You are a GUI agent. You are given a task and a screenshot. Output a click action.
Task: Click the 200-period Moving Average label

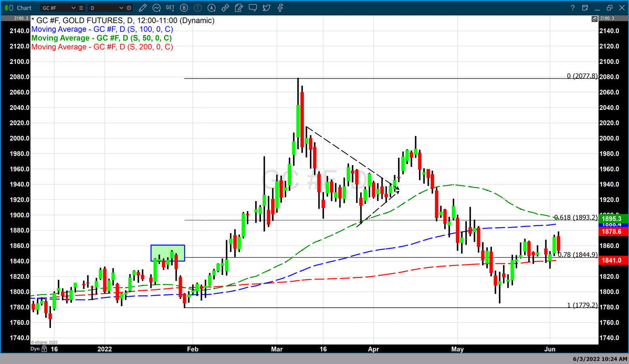[102, 47]
